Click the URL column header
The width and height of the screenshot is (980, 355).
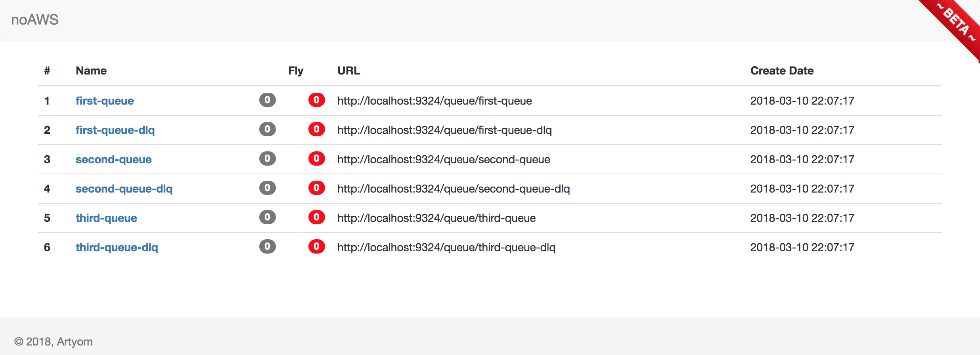coord(348,71)
